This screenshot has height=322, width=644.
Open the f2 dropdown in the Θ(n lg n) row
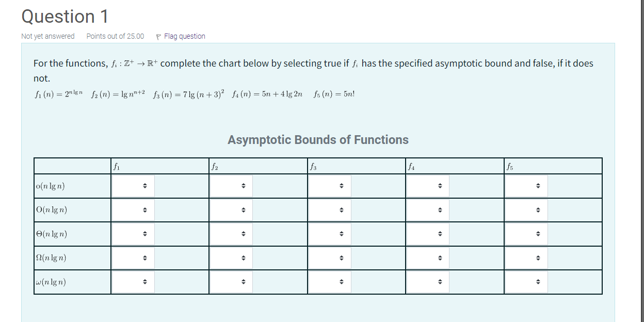231,234
